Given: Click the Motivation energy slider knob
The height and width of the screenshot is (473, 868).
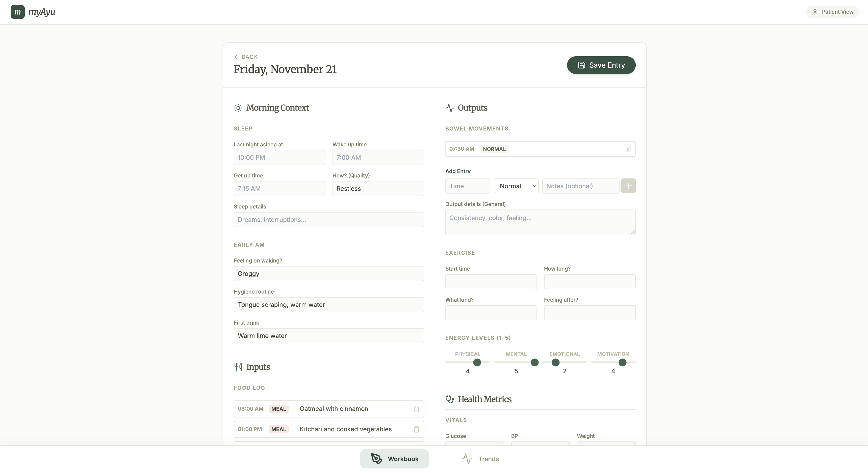Looking at the screenshot, I should 622,362.
